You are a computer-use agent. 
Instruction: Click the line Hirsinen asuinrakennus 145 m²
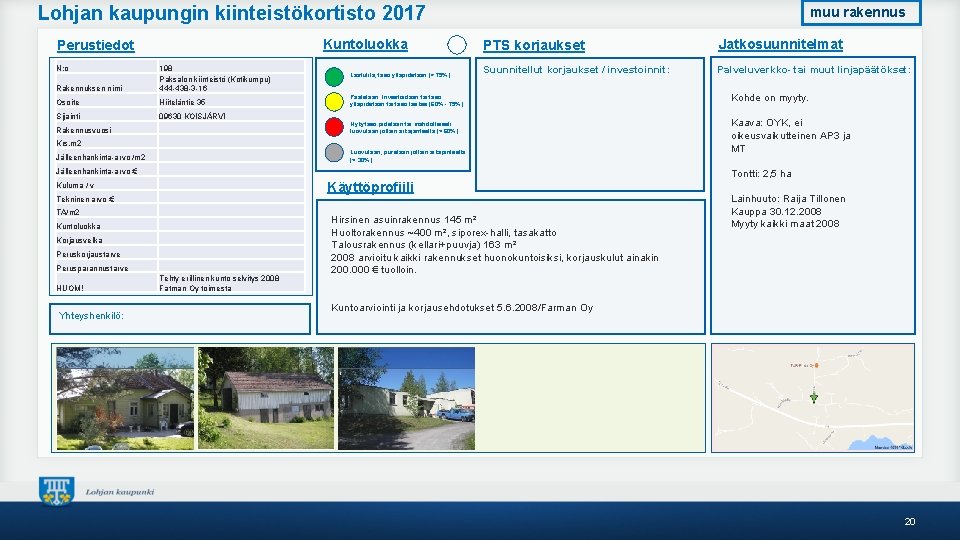click(x=404, y=220)
